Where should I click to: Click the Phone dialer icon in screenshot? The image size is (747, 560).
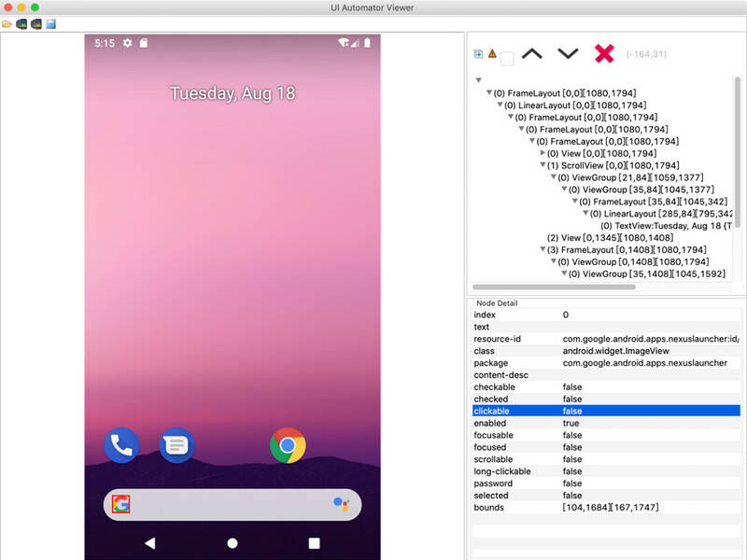[122, 446]
